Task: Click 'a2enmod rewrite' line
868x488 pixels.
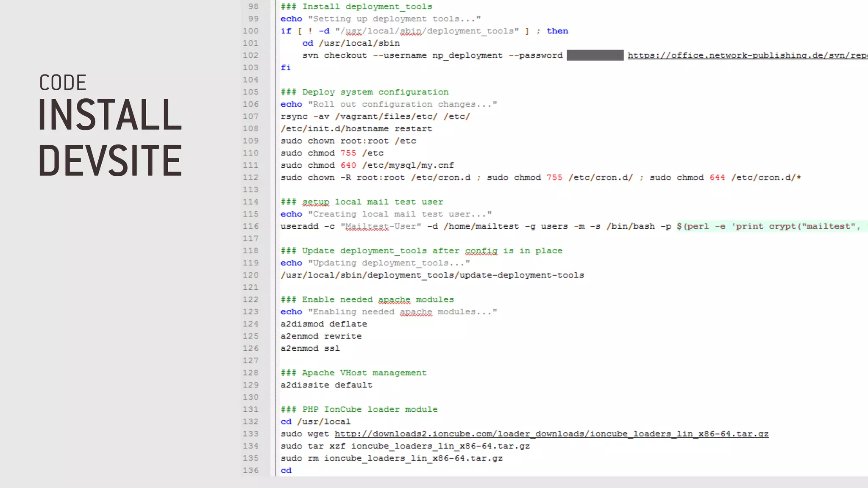Action: pos(321,336)
